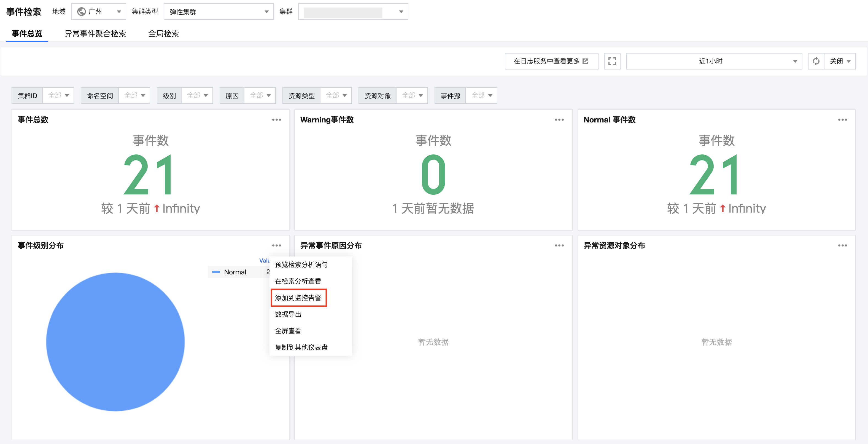868x444 pixels.
Task: Open the time range dropdown showing 近1小时
Action: [714, 61]
